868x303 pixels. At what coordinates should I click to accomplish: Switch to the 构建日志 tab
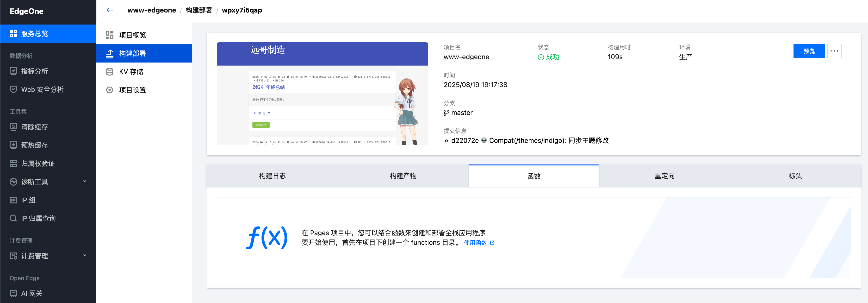[x=272, y=176]
